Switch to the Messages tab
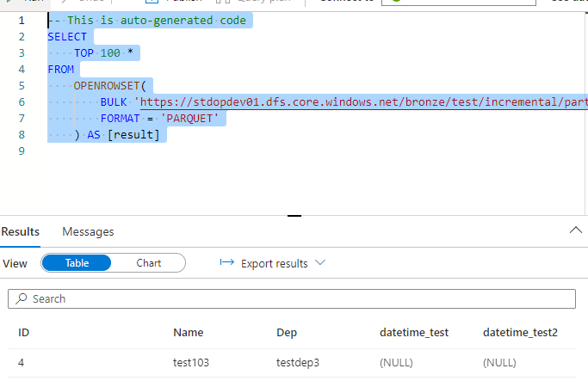This screenshot has height=387, width=588. [x=88, y=232]
